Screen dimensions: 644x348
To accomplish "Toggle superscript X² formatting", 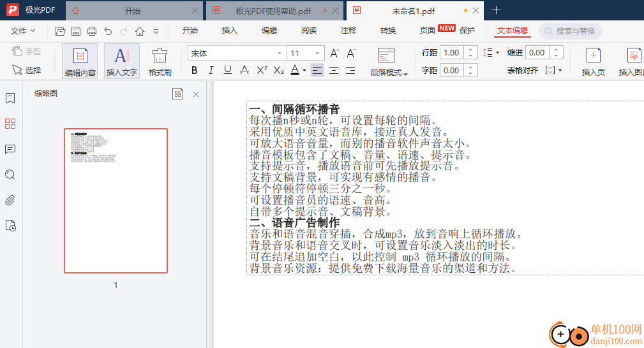I will pos(262,71).
